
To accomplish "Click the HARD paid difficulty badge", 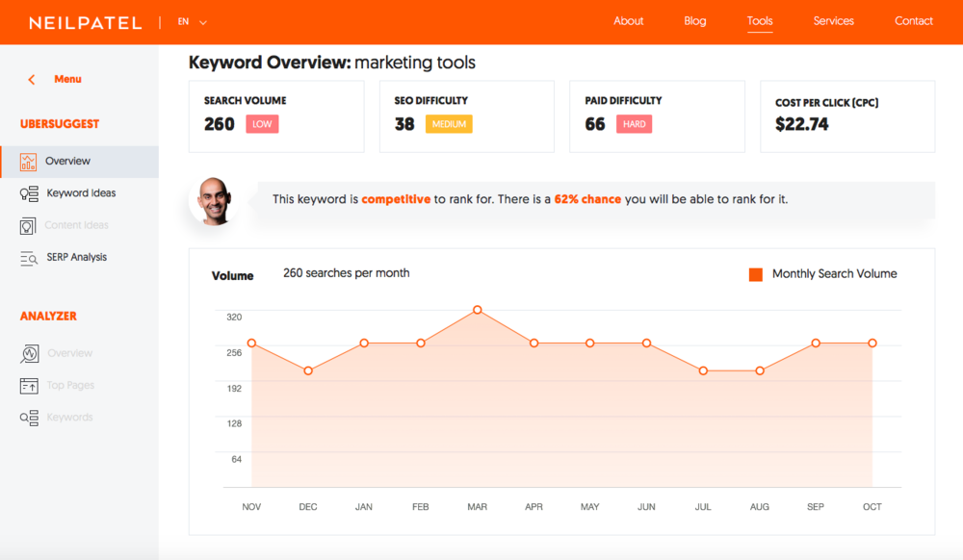I will coord(635,124).
